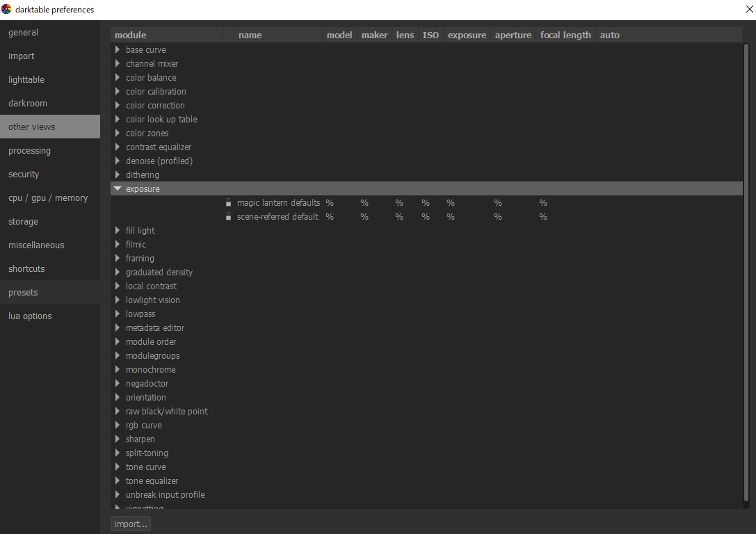Expand the rgb curve presets
This screenshot has width=756, height=534.
point(117,425)
